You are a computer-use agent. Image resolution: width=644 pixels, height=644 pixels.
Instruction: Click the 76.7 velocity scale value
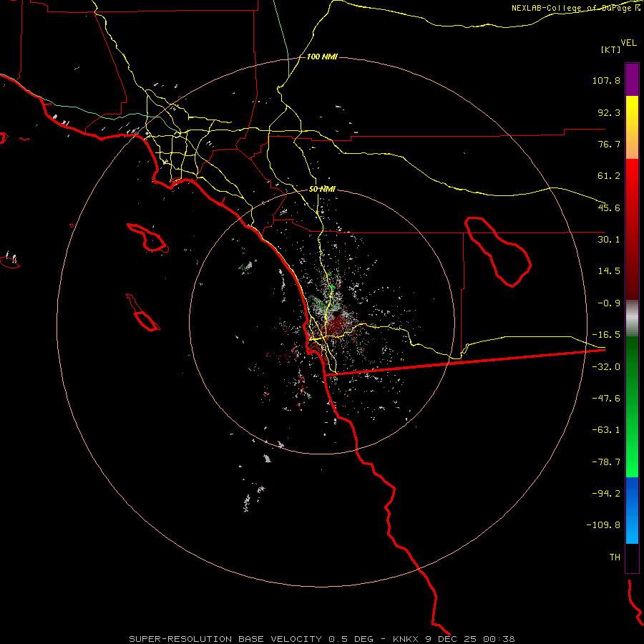609,144
